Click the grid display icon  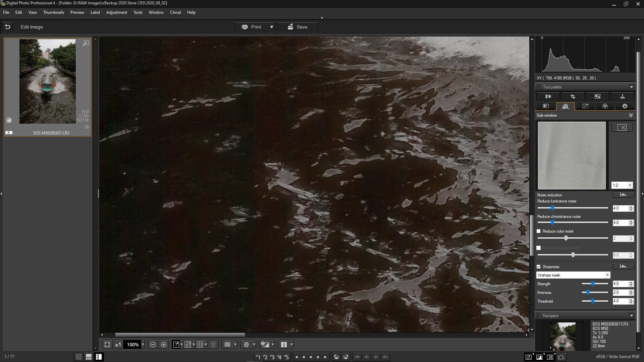point(227,345)
